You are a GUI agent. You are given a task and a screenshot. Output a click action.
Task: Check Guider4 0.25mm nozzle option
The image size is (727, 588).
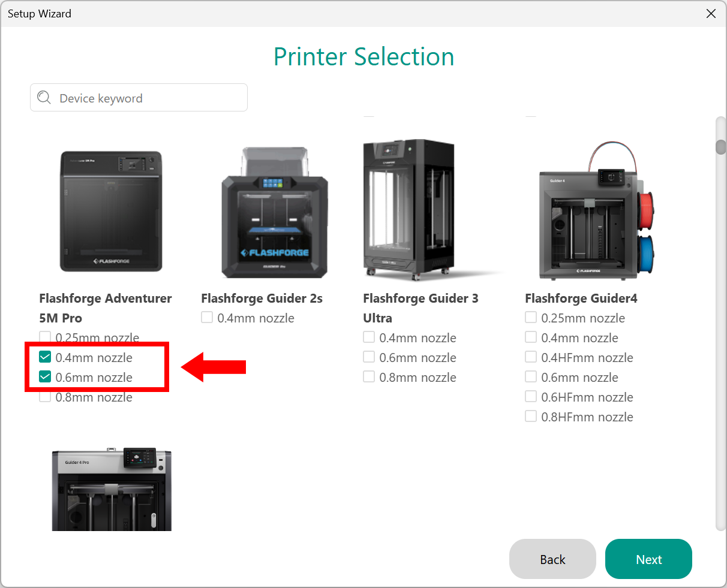tap(531, 318)
